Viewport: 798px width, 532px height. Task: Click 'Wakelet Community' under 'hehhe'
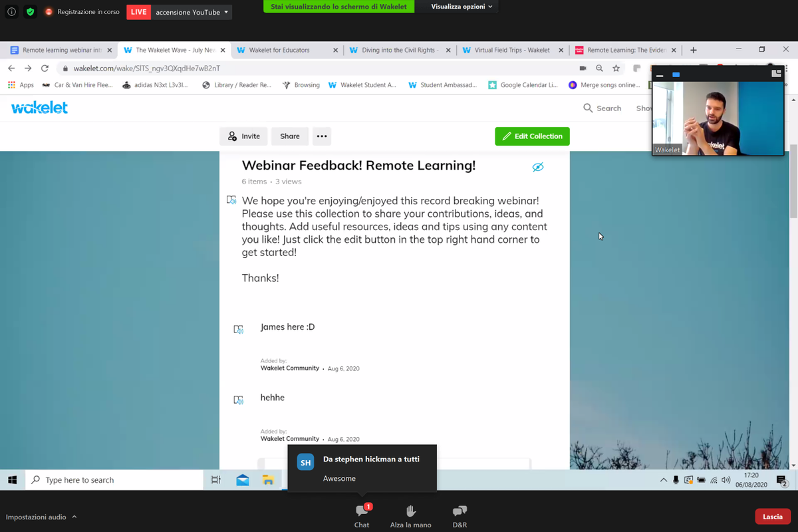290,439
